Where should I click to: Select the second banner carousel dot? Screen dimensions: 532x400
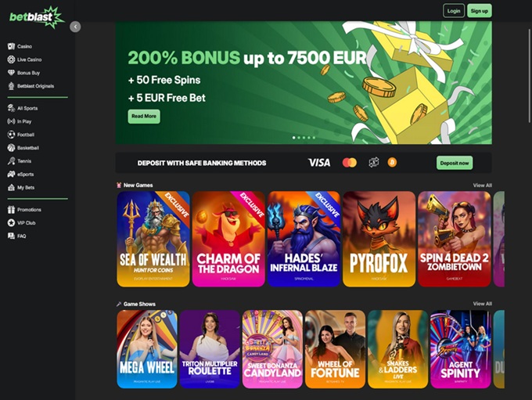(299, 138)
